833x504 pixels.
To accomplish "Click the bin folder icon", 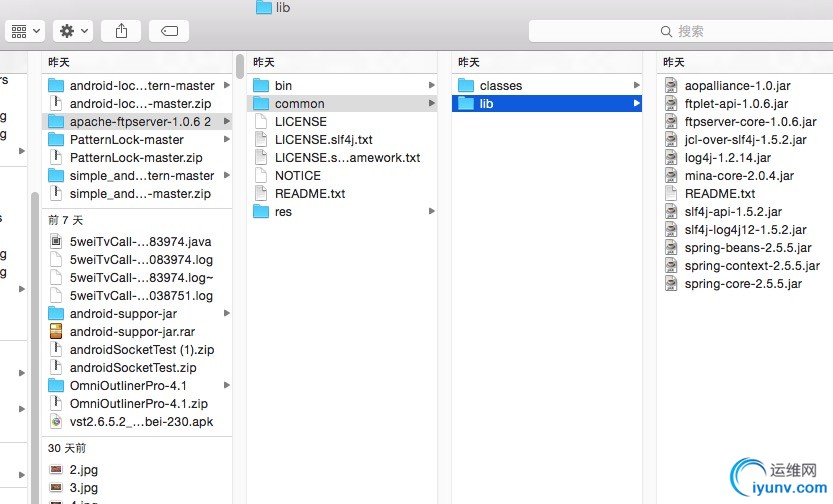I will click(x=261, y=86).
